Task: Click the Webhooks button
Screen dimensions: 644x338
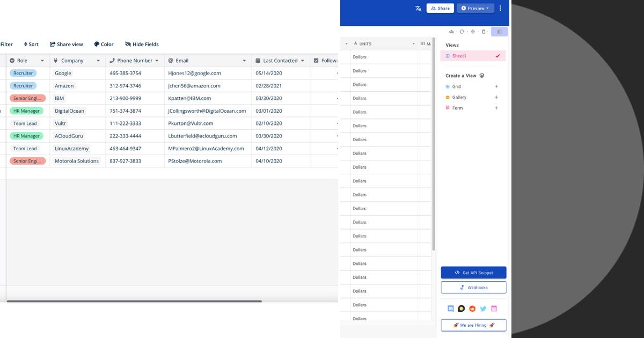Action: point(473,286)
